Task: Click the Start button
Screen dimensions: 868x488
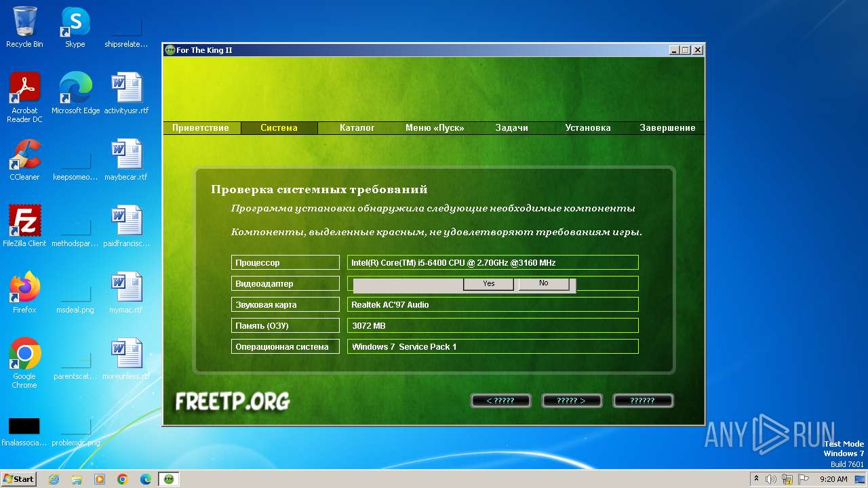Action: [x=18, y=479]
